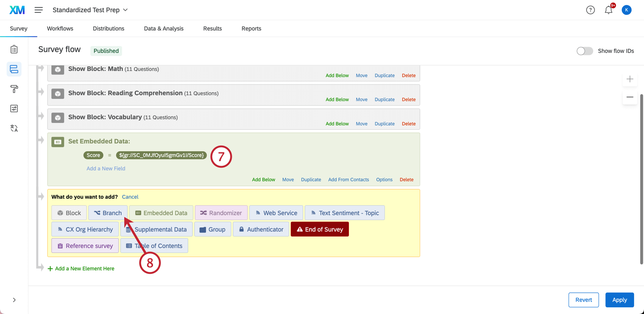Open account menu avatar K
Screen dimensions: 644x314
point(627,10)
